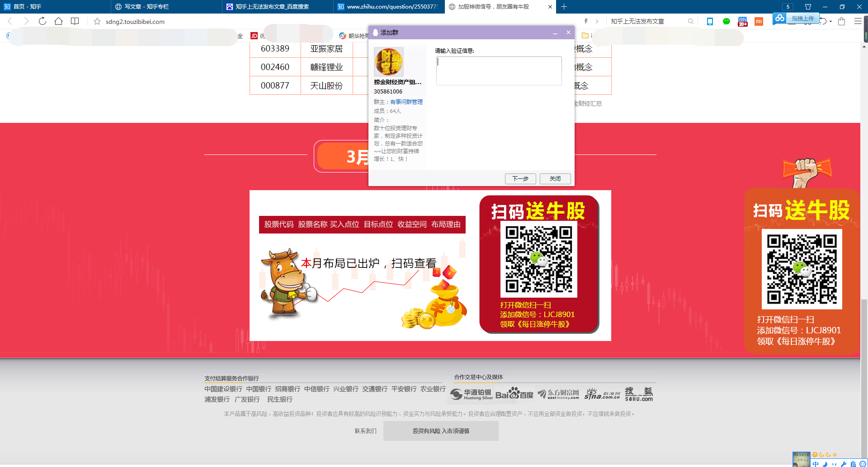Click the group owner link 有事问群管理
The image size is (868, 467).
pos(406,102)
